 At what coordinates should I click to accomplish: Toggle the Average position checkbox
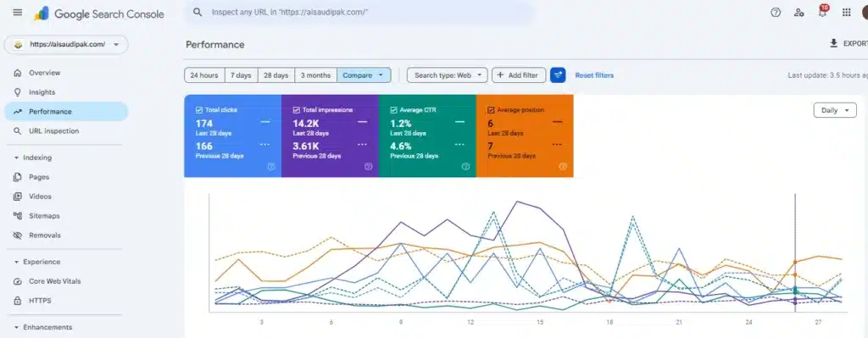491,110
